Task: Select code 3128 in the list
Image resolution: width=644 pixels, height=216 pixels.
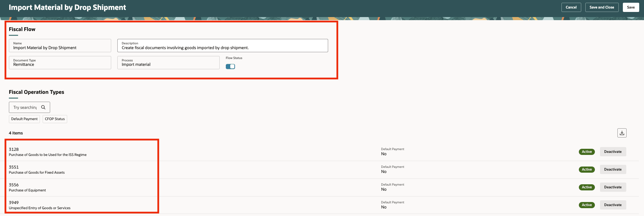Action: click(14, 149)
